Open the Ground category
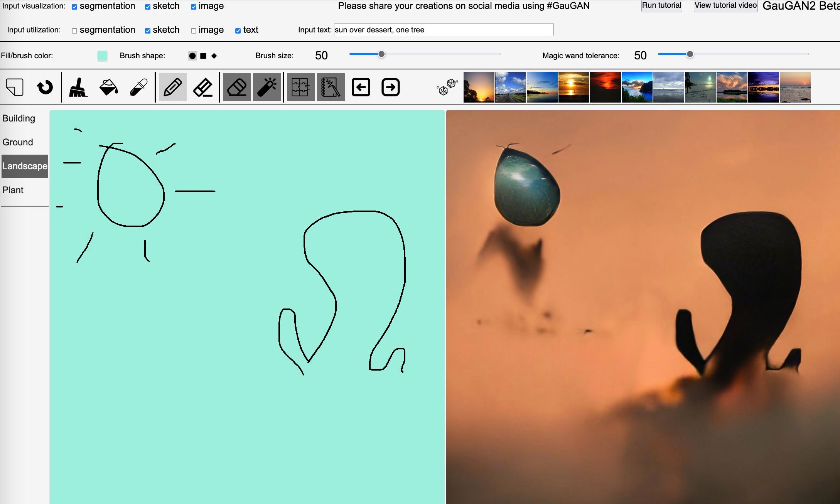 pos(18,142)
